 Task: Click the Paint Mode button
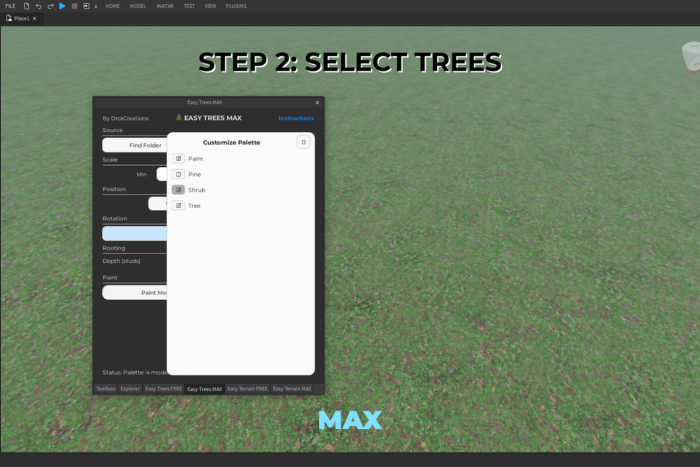point(135,292)
